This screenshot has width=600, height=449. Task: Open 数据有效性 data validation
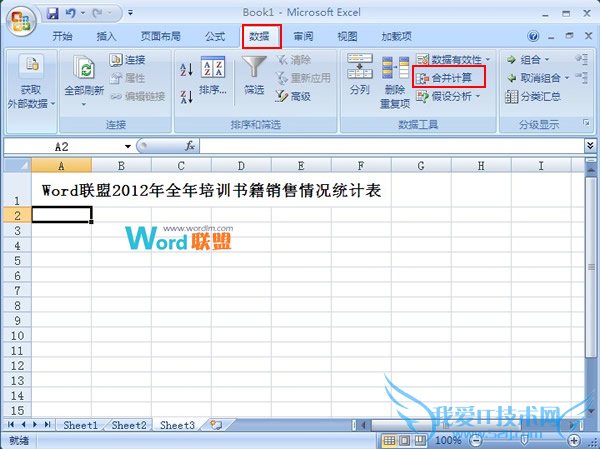[x=449, y=60]
